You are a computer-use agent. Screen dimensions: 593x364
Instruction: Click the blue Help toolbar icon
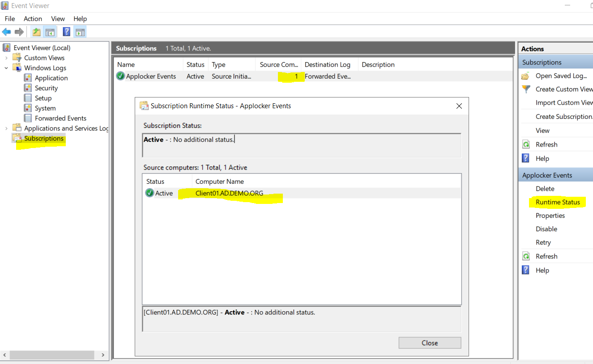click(x=66, y=32)
